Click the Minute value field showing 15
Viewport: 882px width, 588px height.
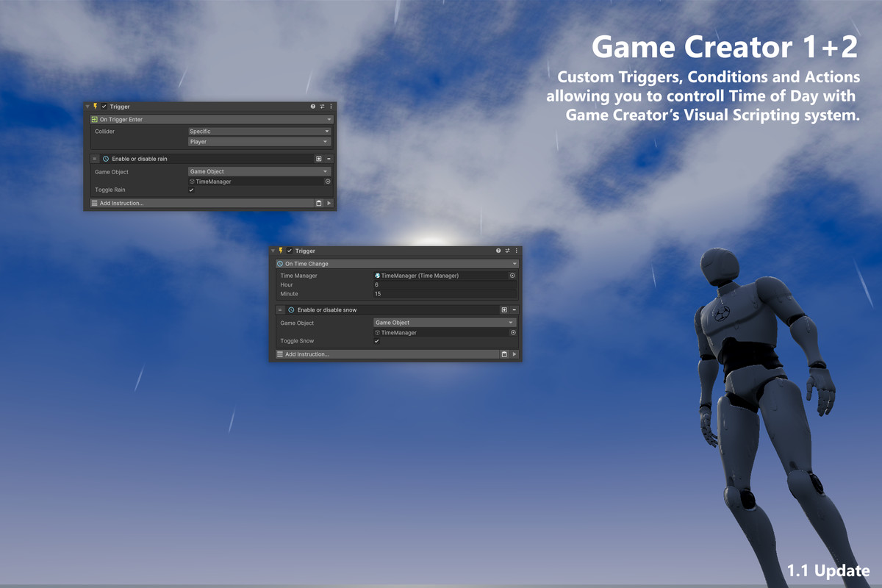pyautogui.click(x=445, y=294)
